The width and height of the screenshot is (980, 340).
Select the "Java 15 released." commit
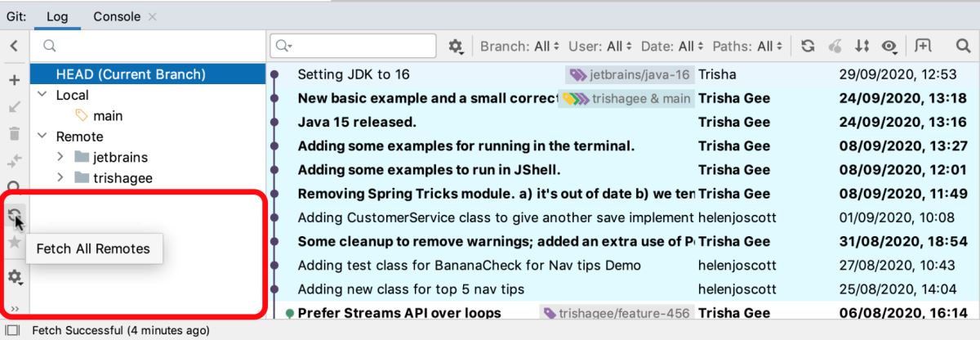(x=357, y=123)
